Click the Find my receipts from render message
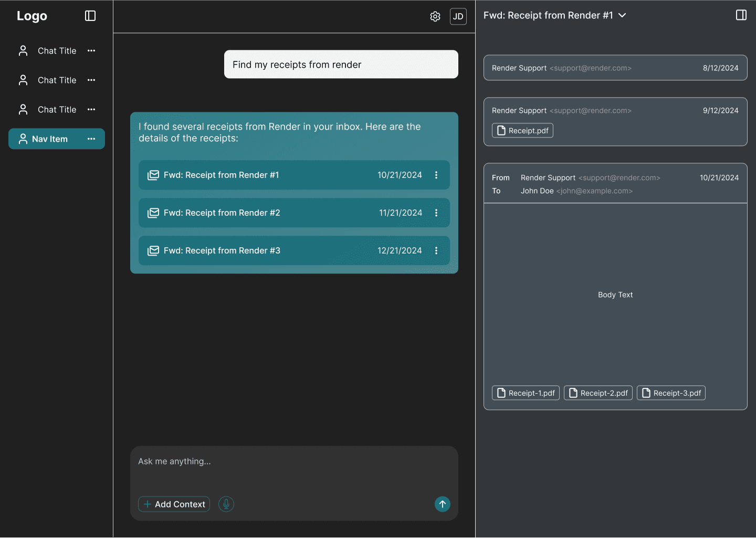The height and width of the screenshot is (538, 756). (341, 65)
